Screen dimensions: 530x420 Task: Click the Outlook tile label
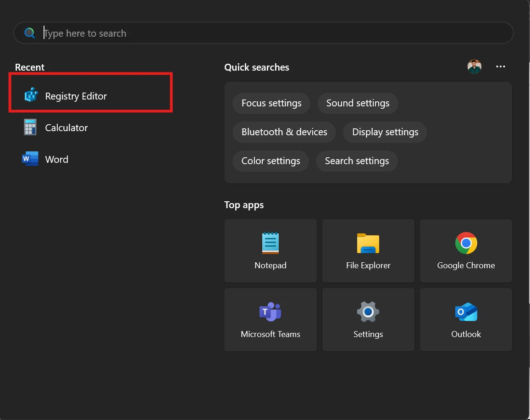tap(466, 334)
